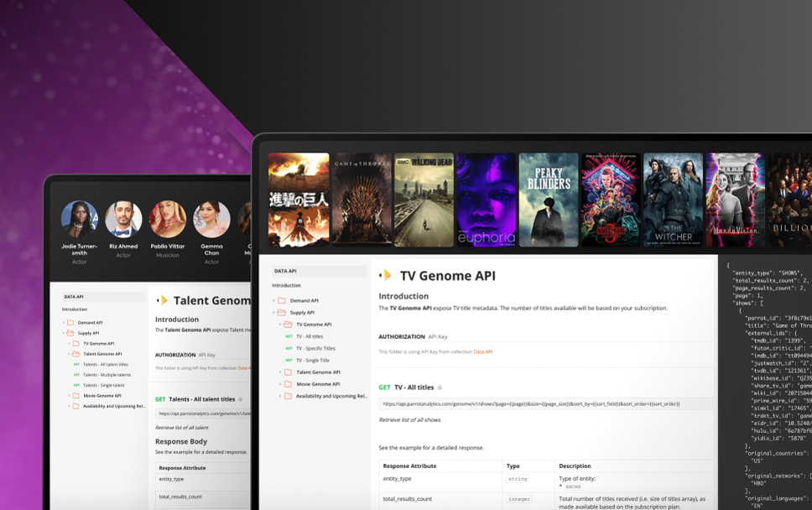The height and width of the screenshot is (510, 812).
Task: Open the Peaky Blinders poster
Action: click(x=549, y=200)
